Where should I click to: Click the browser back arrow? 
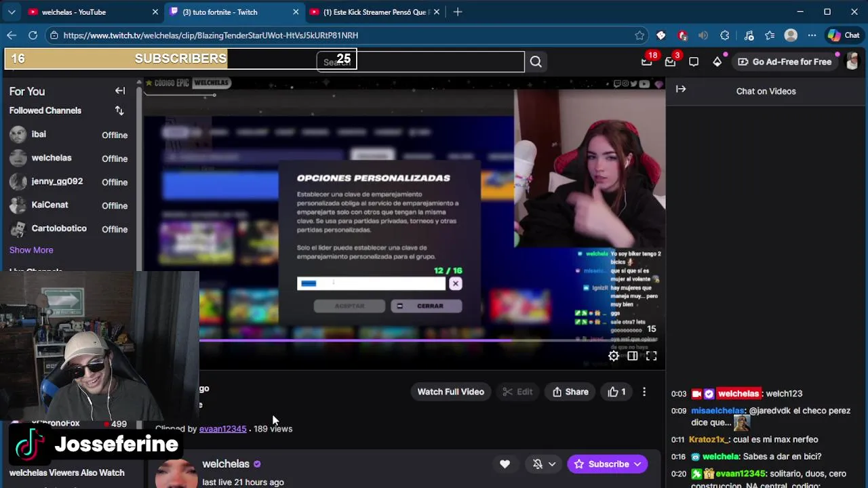click(x=12, y=35)
